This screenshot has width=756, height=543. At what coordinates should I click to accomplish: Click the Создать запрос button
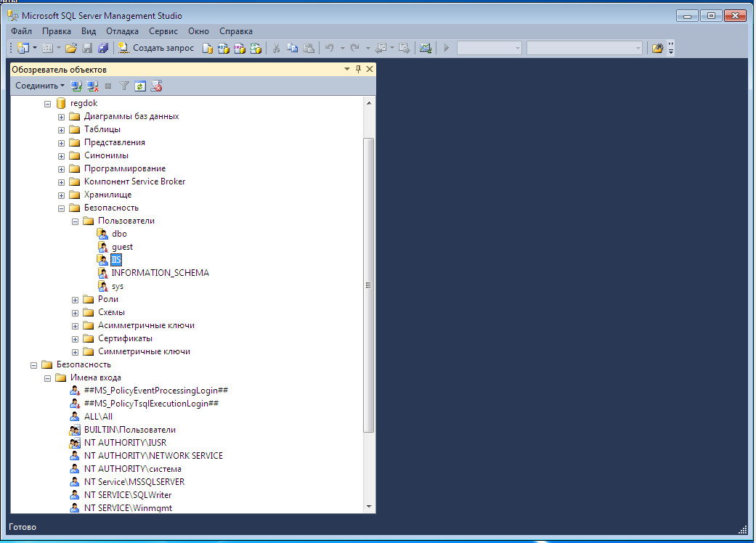155,48
